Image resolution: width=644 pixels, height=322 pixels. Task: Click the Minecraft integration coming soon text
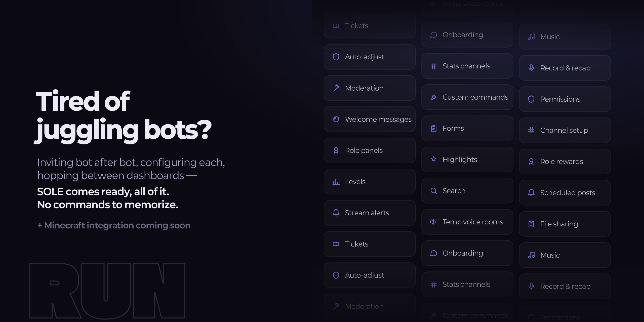pos(114,225)
